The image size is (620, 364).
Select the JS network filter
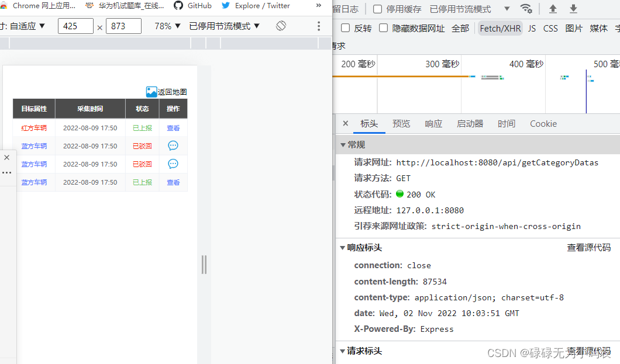(532, 27)
